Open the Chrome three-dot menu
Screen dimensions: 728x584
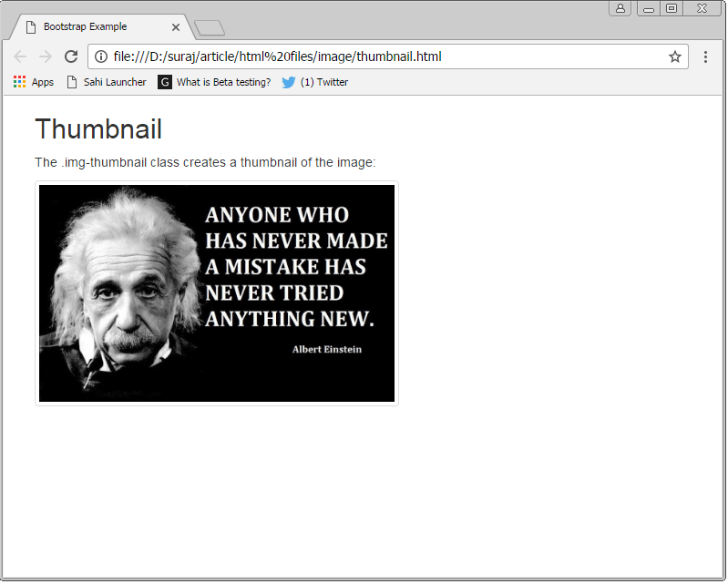(x=705, y=56)
